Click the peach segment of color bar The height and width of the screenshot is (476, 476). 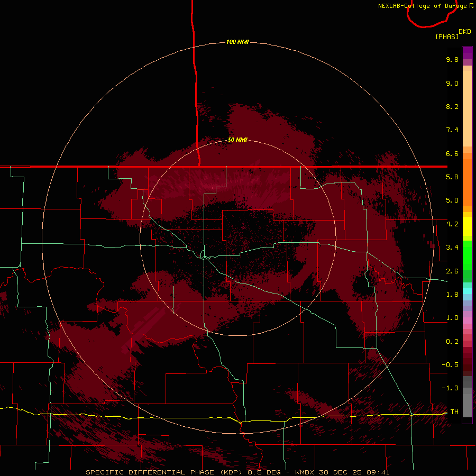pos(467,108)
